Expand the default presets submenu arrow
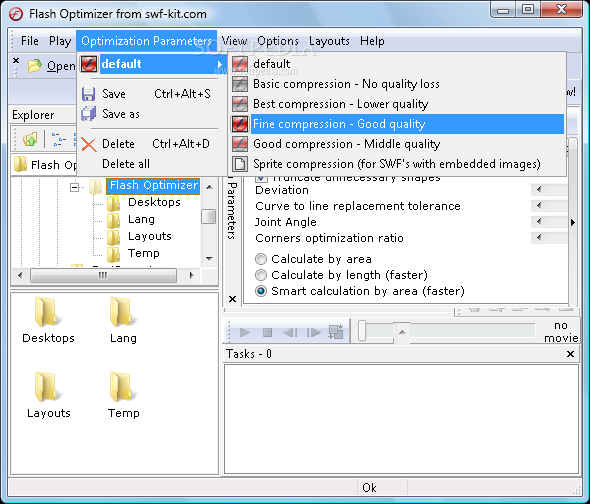This screenshot has width=590, height=504. pyautogui.click(x=220, y=64)
